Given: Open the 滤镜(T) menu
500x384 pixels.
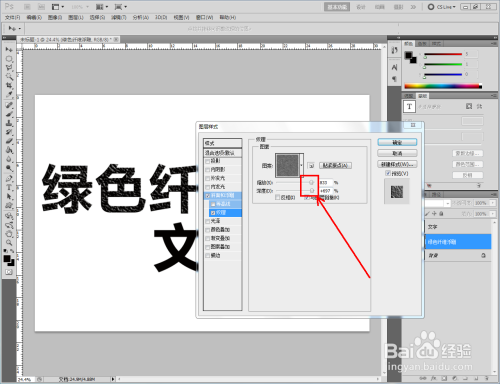Looking at the screenshot, I should pyautogui.click(x=119, y=17).
